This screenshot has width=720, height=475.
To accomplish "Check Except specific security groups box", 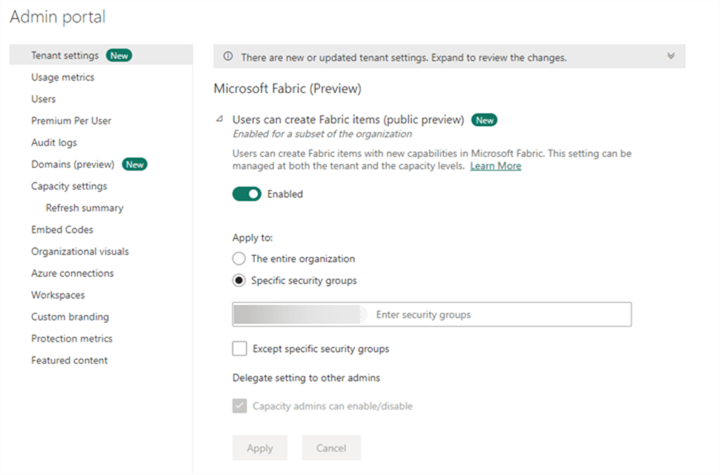I will (x=239, y=349).
